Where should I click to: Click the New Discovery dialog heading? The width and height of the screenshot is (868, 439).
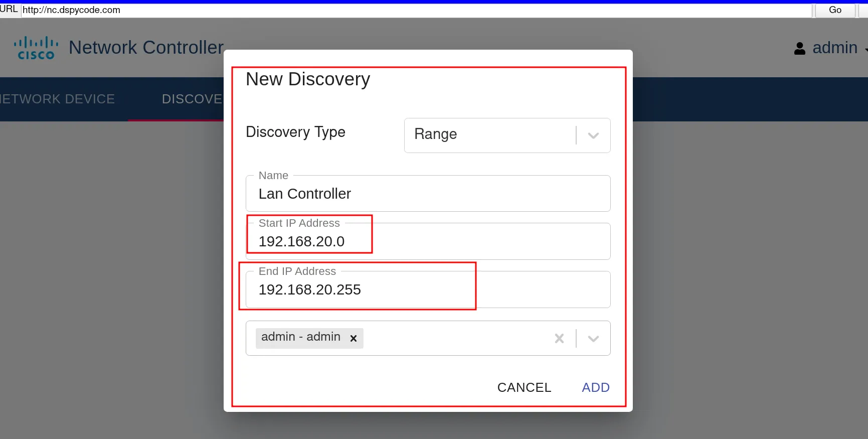(307, 79)
